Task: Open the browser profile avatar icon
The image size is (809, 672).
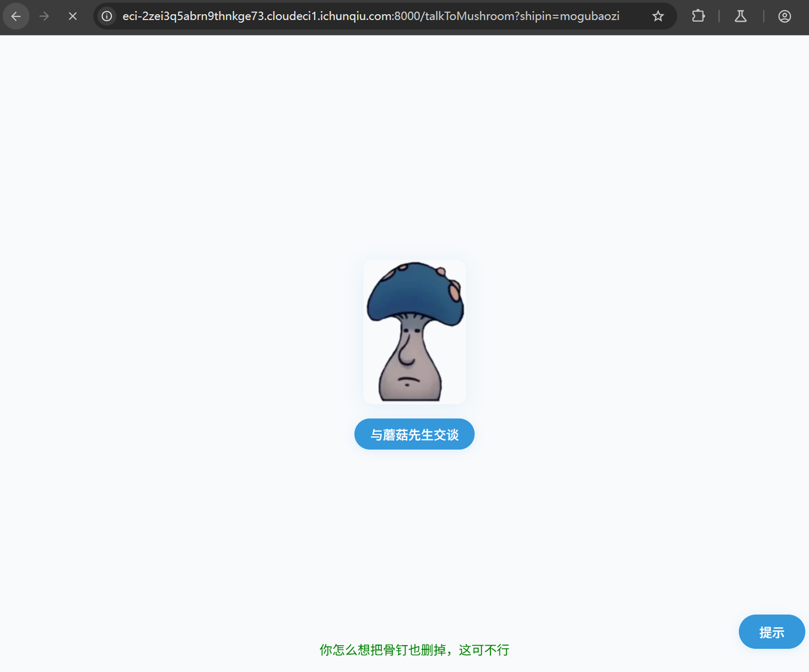Action: (784, 16)
